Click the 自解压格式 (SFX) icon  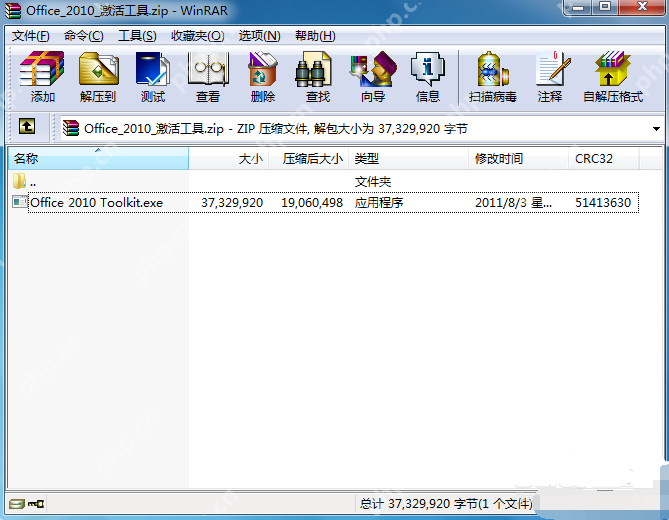point(612,78)
